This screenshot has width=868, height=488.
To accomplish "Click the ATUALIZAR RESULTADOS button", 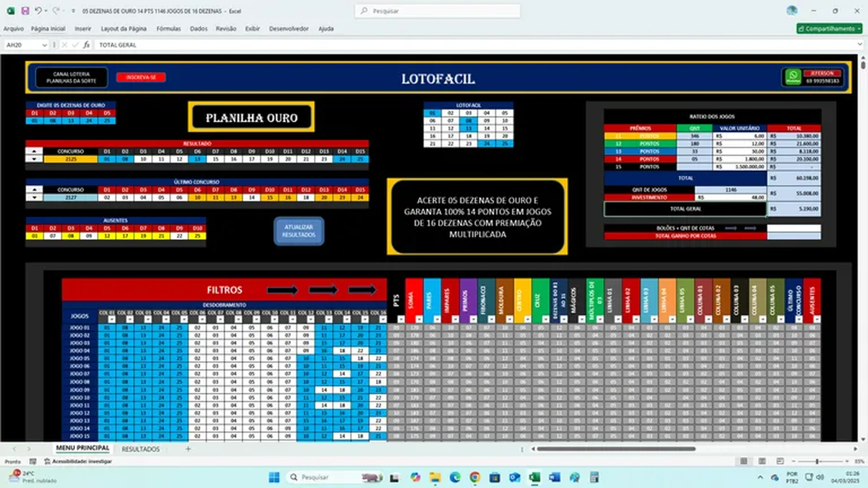I will point(299,231).
